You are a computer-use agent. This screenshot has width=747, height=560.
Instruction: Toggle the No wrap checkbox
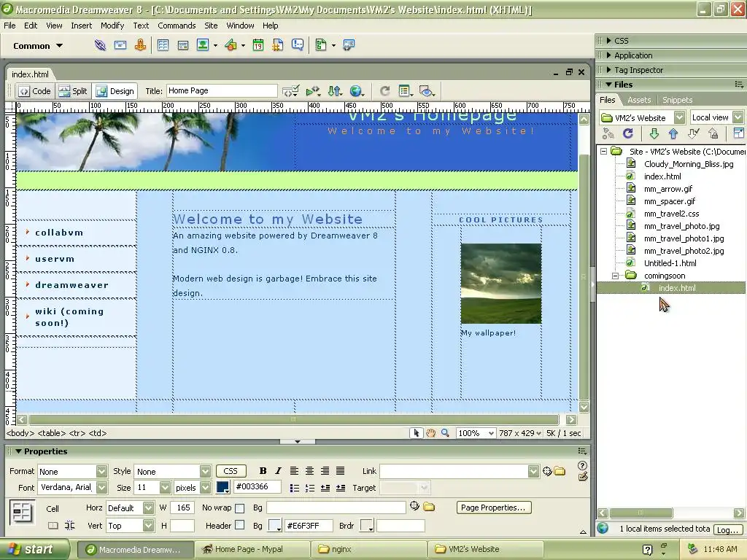239,508
